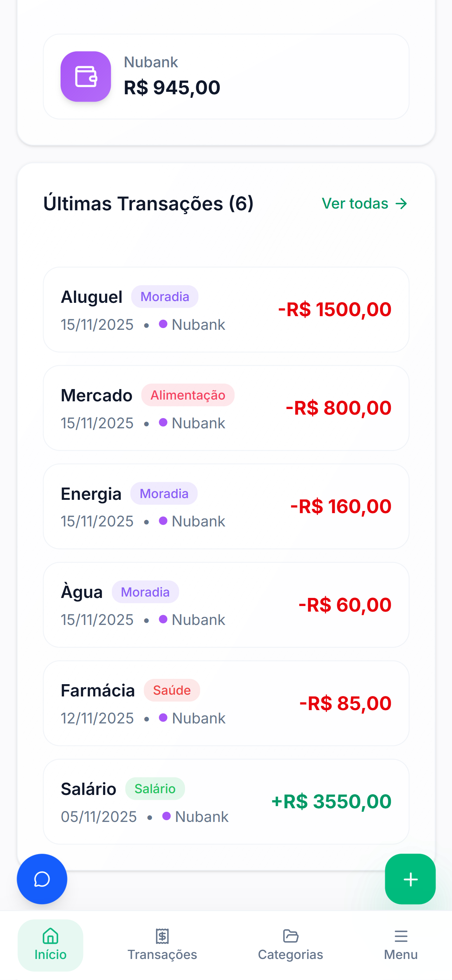Select the Mercado transaction entry
The width and height of the screenshot is (452, 980).
click(x=226, y=408)
